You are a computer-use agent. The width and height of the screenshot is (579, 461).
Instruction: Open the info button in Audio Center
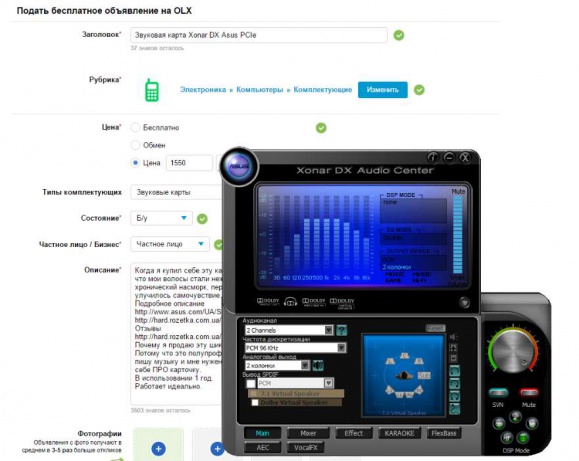432,158
